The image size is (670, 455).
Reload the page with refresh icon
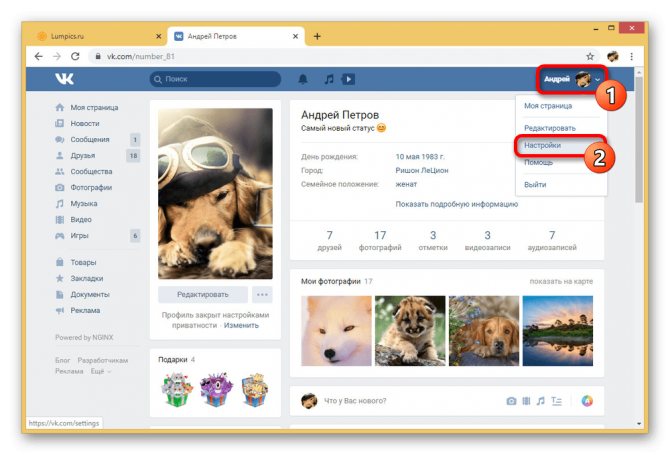[x=75, y=56]
